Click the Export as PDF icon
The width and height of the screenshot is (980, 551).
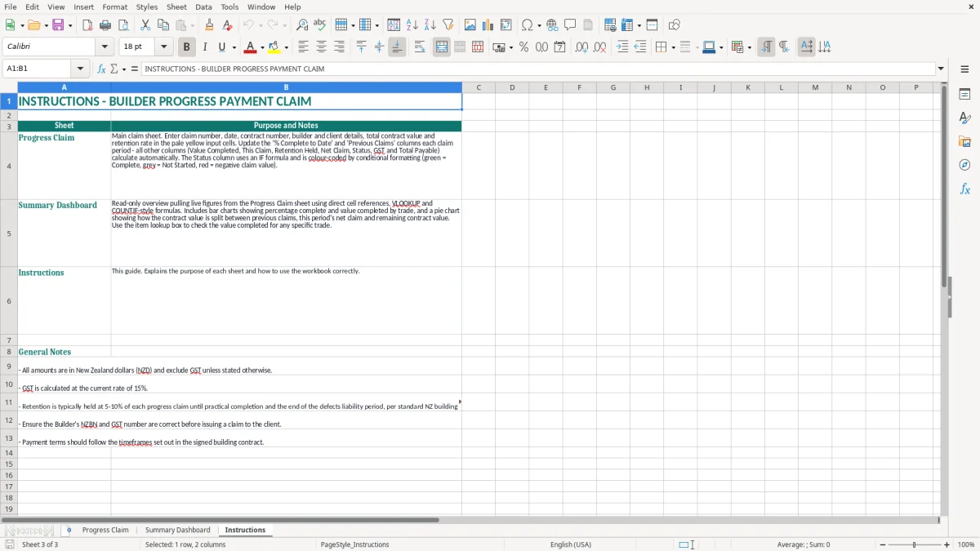[x=87, y=24]
